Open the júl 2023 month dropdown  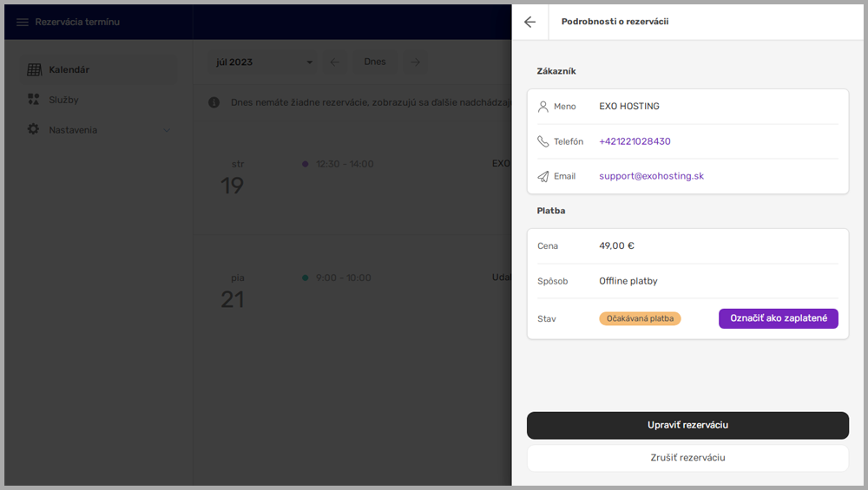[x=263, y=62]
